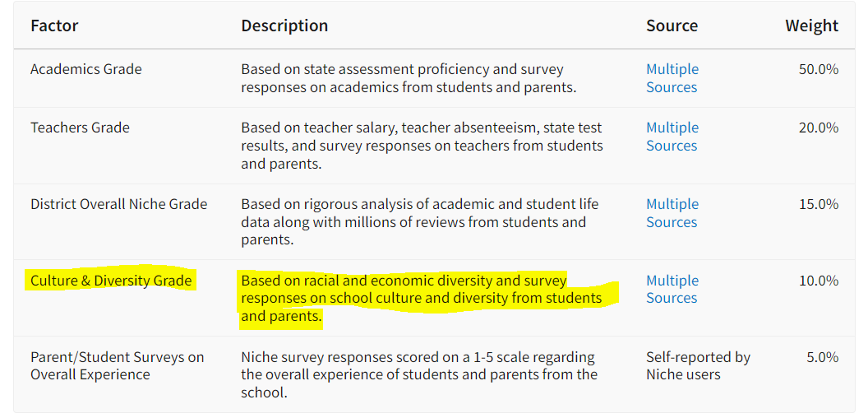
Task: Click Multiple Sources link in District Overall row
Action: point(672,213)
